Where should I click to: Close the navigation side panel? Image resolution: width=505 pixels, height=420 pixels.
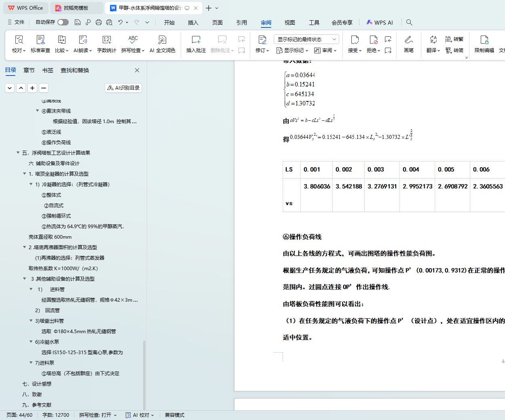(x=137, y=70)
